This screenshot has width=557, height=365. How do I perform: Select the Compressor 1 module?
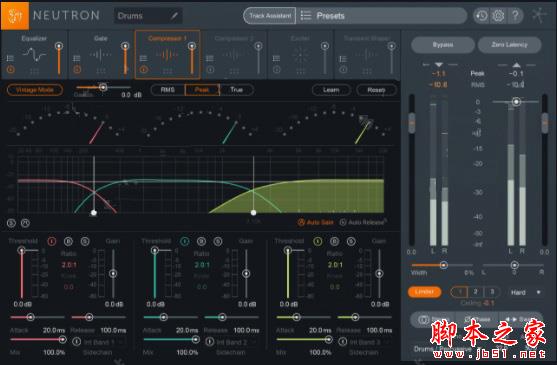tap(167, 54)
